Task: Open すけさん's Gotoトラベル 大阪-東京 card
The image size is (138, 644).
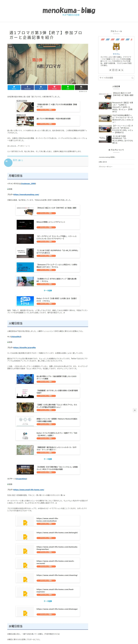Action: pos(48,301)
